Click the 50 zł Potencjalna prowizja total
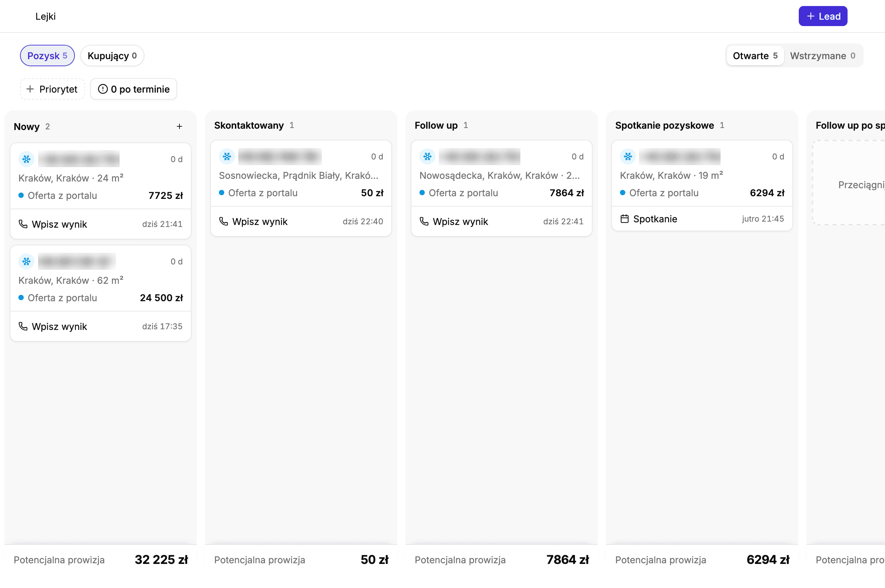Image resolution: width=885 pixels, height=588 pixels. (374, 560)
